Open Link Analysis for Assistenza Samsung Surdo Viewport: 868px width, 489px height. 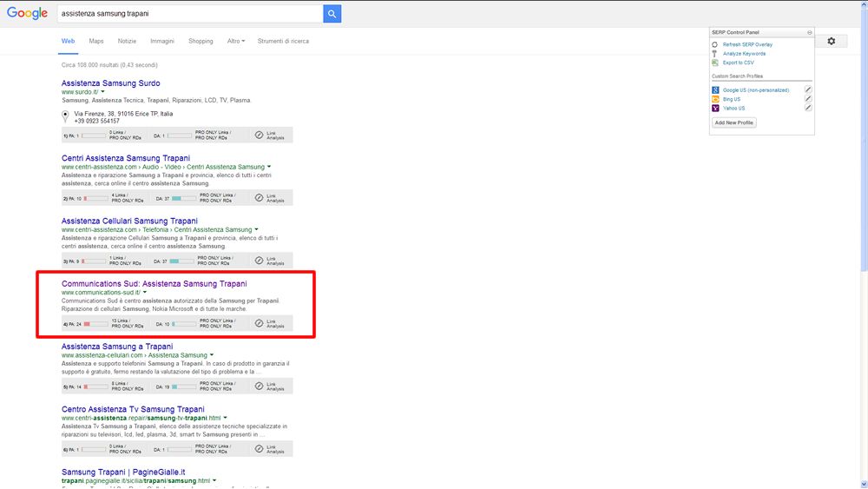[x=270, y=135]
